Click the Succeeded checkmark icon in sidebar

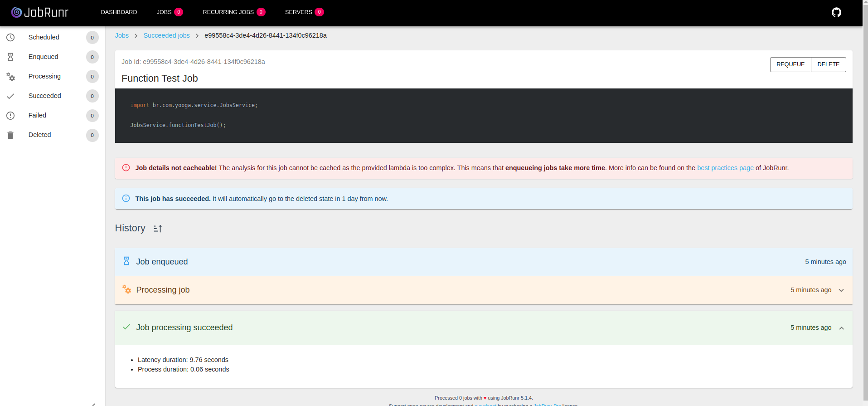10,96
